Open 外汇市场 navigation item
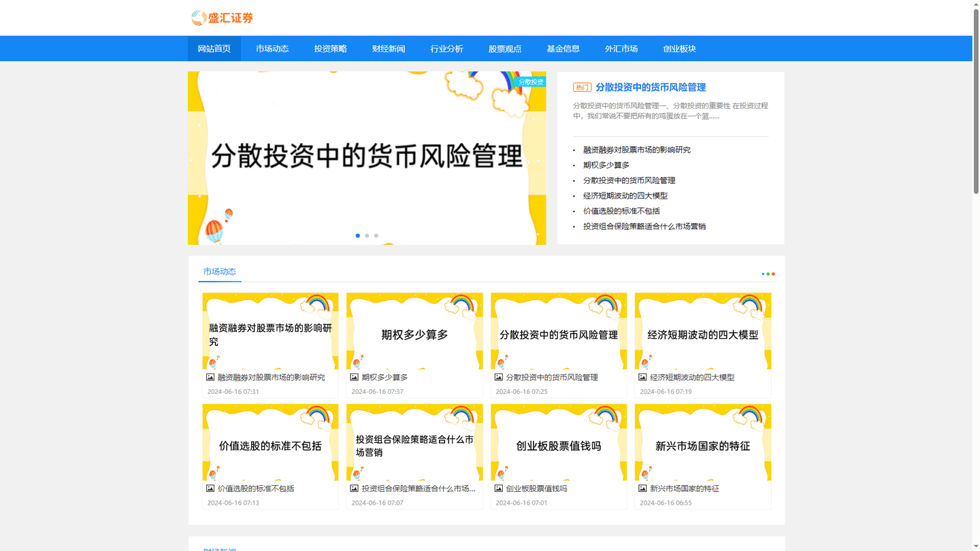The height and width of the screenshot is (551, 980). click(621, 49)
